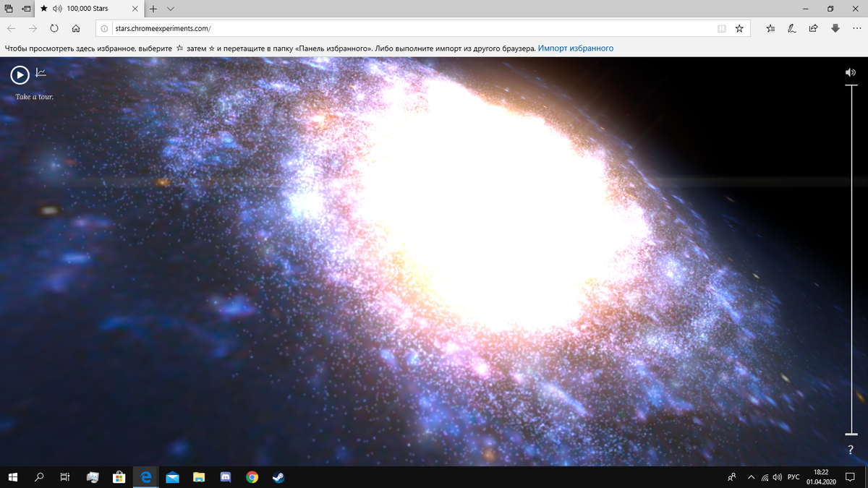The width and height of the screenshot is (868, 488).
Task: Click the Edge back arrow
Action: pyautogui.click(x=12, y=29)
